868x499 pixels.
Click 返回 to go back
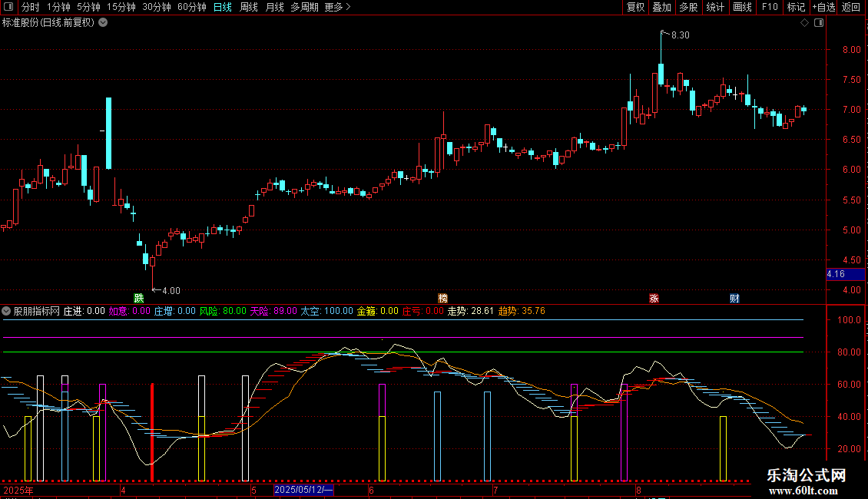click(851, 7)
